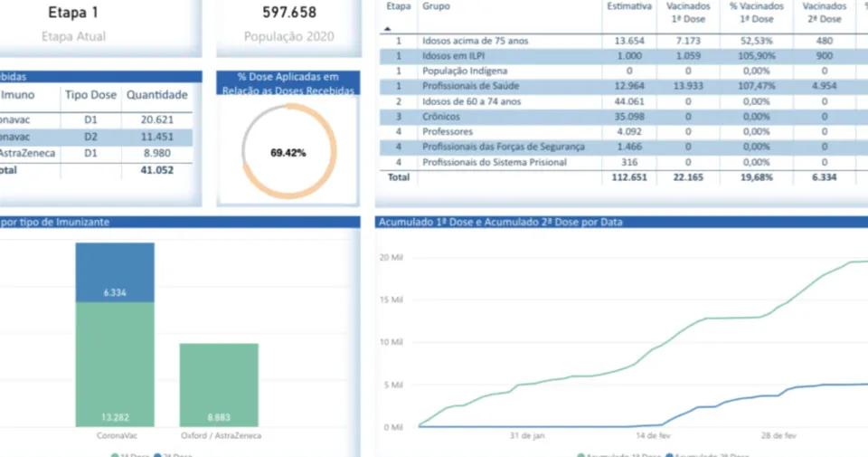Click the Oxford / AstraZeneca axis label
The image size is (868, 457).
(x=221, y=436)
